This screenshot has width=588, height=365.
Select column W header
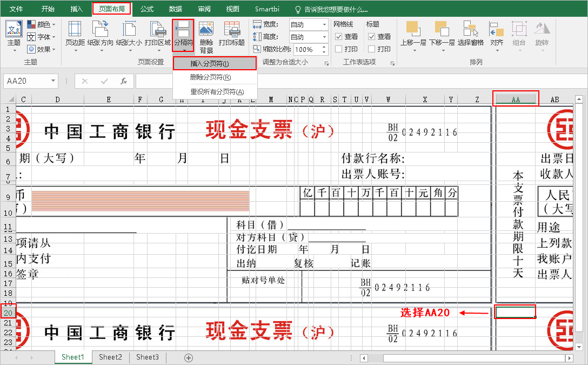point(388,99)
